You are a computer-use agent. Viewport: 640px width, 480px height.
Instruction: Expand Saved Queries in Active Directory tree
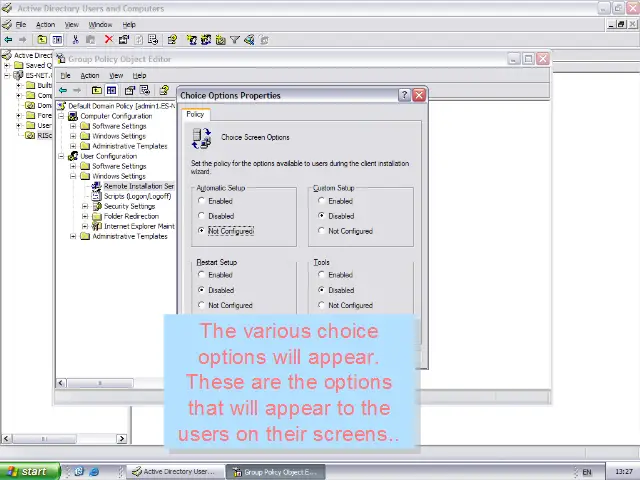click(7, 65)
